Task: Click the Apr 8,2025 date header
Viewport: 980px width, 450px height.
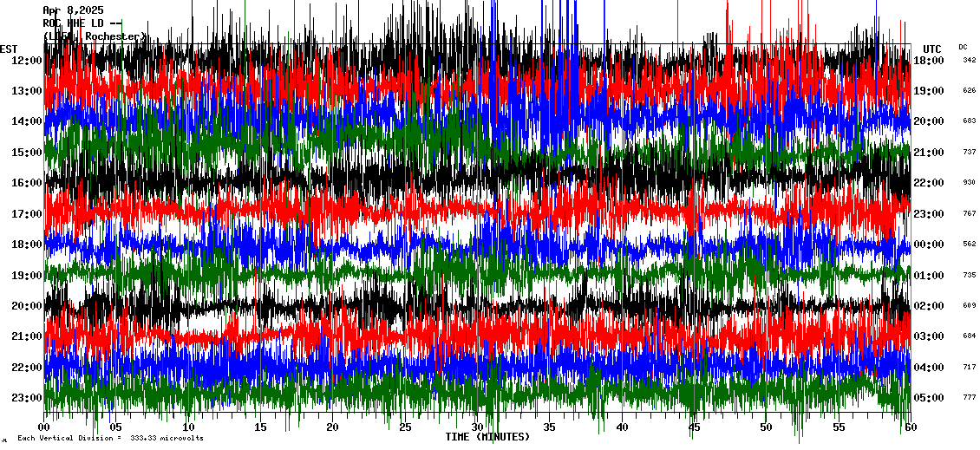Action: (x=73, y=10)
